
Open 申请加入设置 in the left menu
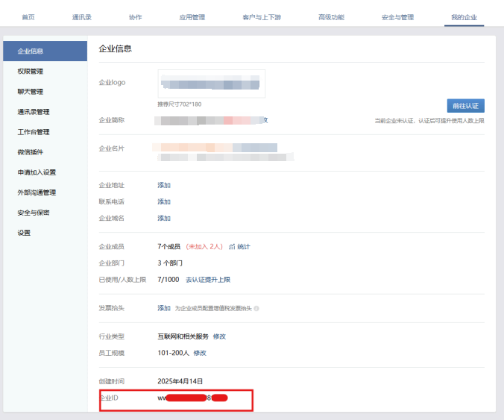(37, 172)
